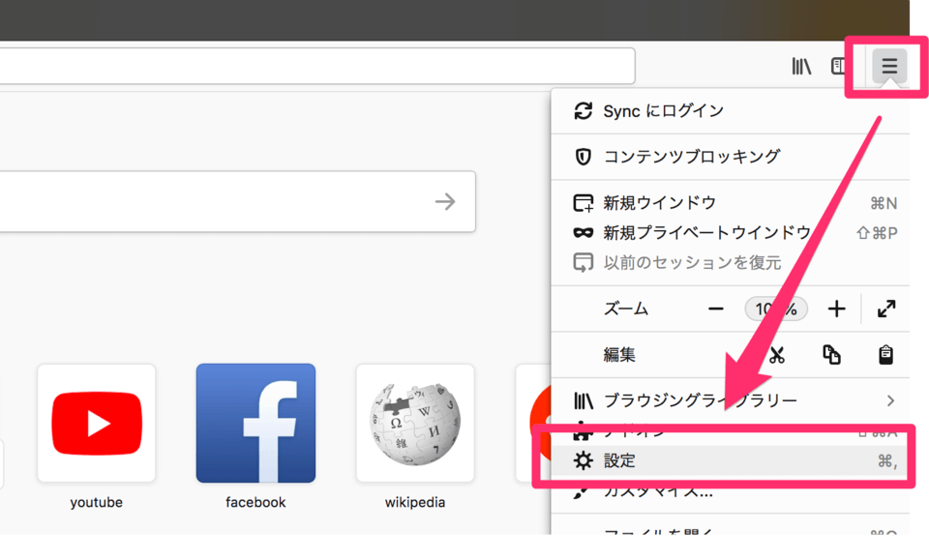Image resolution: width=929 pixels, height=560 pixels.
Task: Open the facebook top site tile
Action: pyautogui.click(x=255, y=424)
